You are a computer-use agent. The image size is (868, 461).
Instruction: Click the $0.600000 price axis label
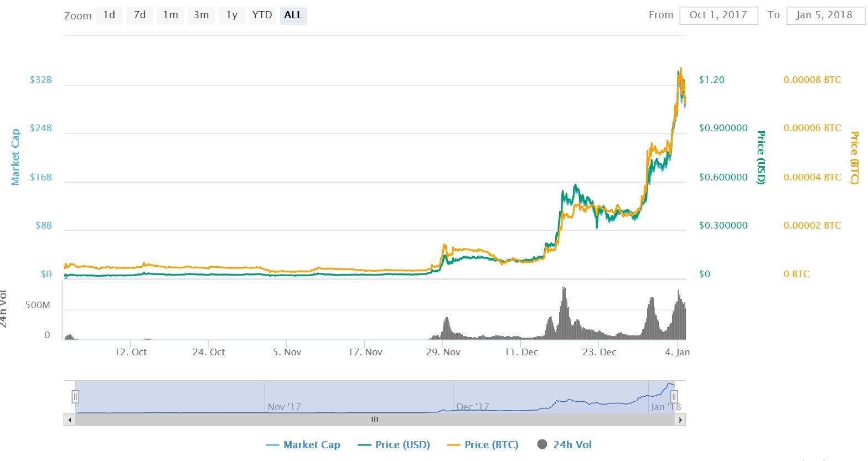[x=724, y=177]
